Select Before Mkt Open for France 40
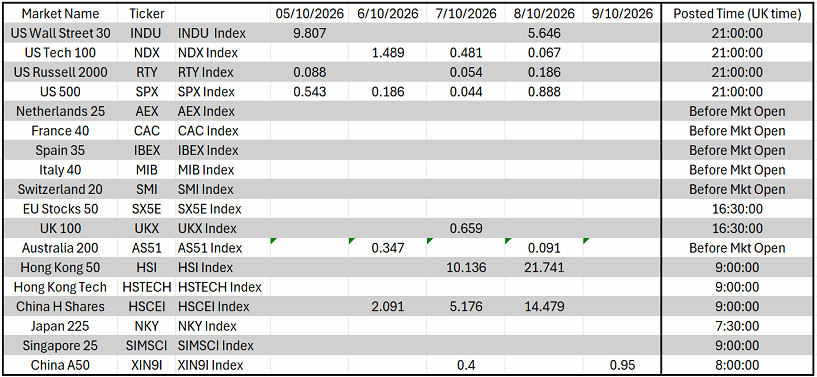The height and width of the screenshot is (377, 817). tap(737, 131)
